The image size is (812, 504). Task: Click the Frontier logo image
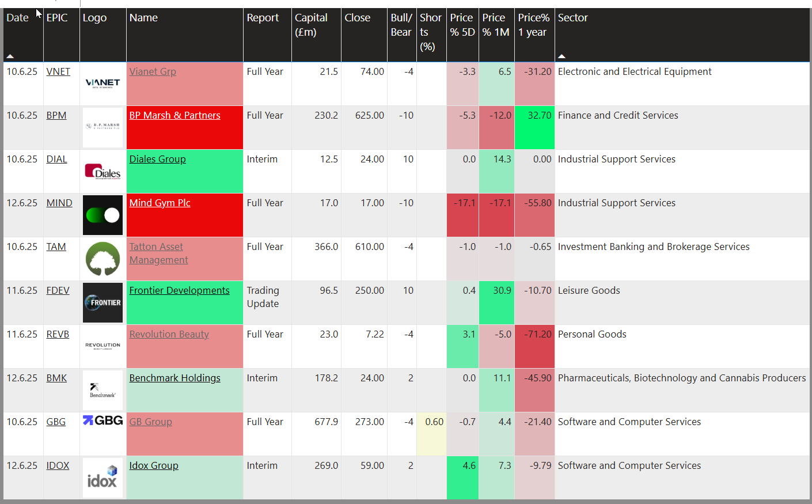[103, 302]
